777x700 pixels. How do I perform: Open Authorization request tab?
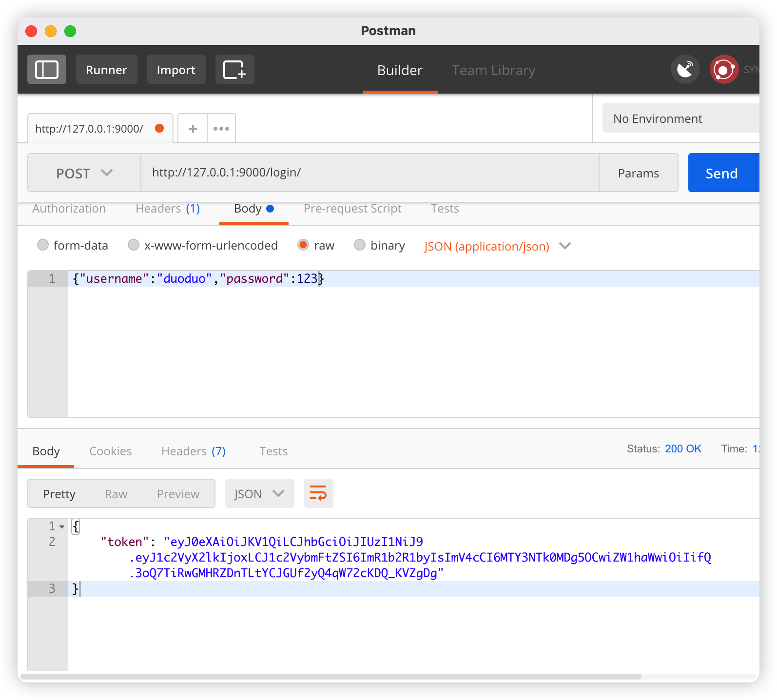click(69, 209)
